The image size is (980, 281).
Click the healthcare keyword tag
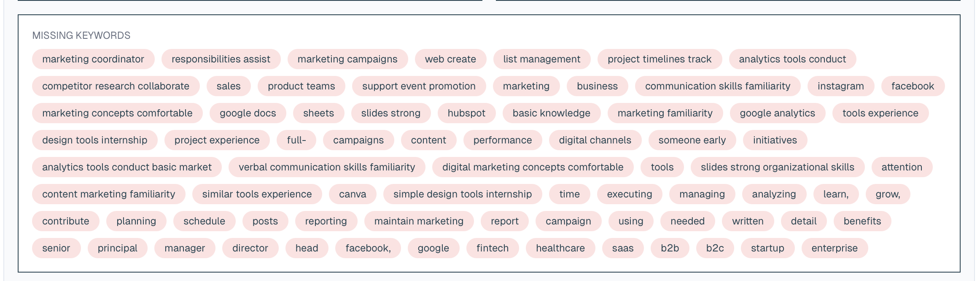(560, 248)
